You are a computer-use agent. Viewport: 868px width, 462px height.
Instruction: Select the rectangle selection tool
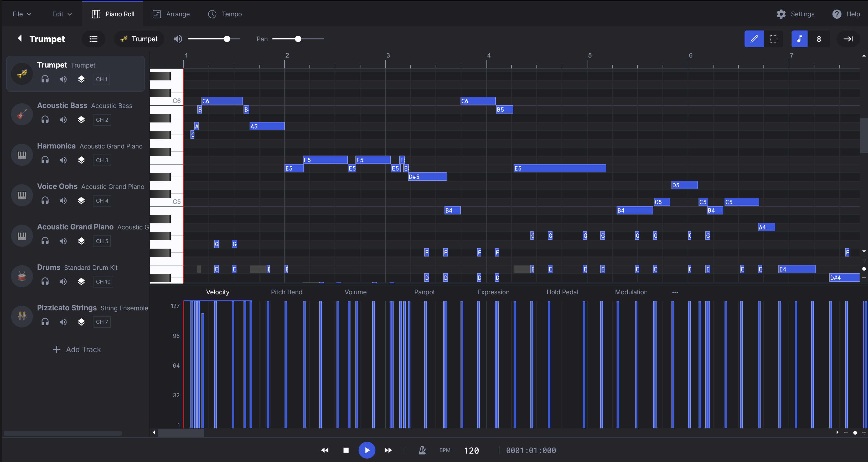[x=773, y=39]
